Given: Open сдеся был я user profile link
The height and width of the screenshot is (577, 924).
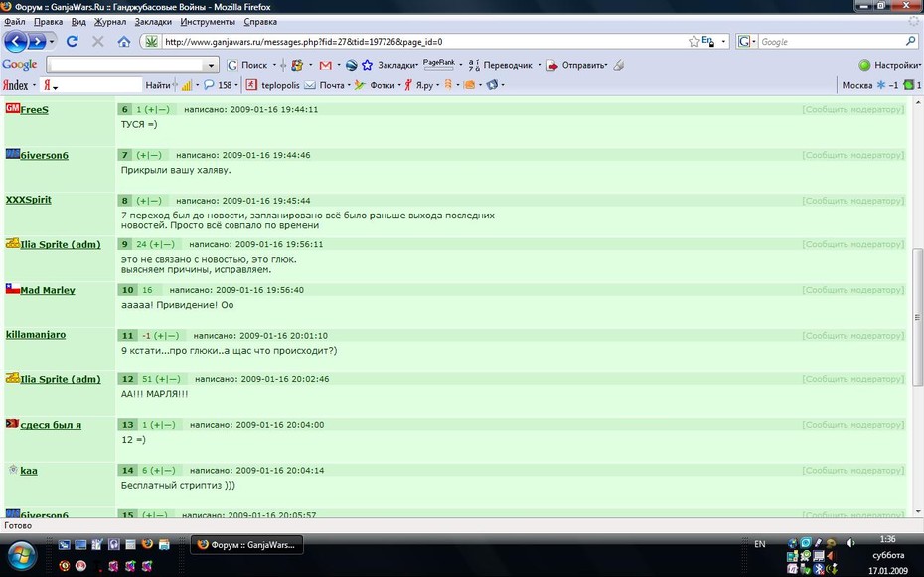Looking at the screenshot, I should (51, 425).
